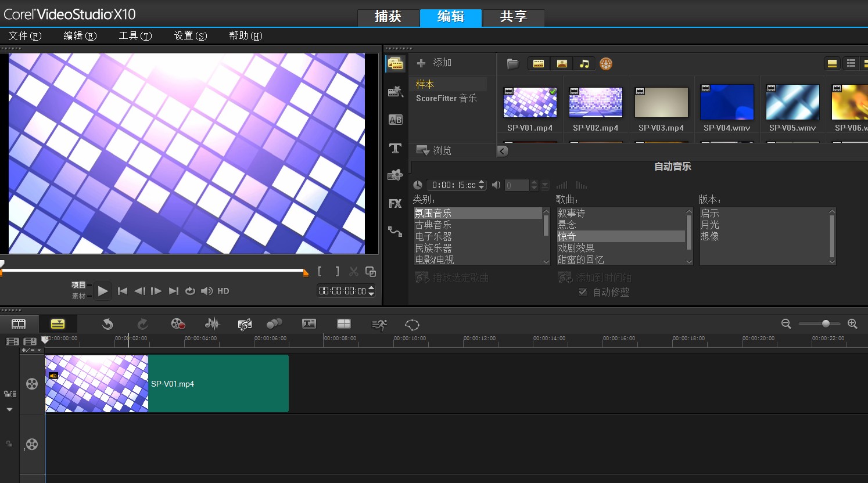Open the Multi-Camera Editor icon

[x=344, y=324]
